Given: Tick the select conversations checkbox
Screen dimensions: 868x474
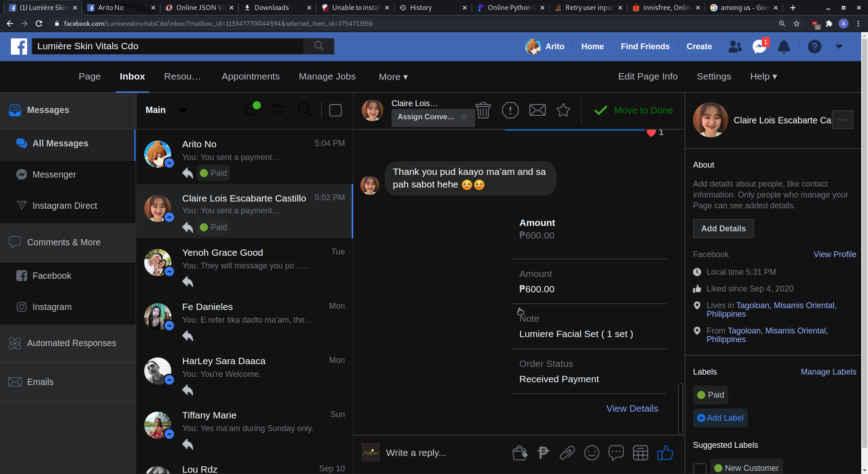Looking at the screenshot, I should [335, 110].
